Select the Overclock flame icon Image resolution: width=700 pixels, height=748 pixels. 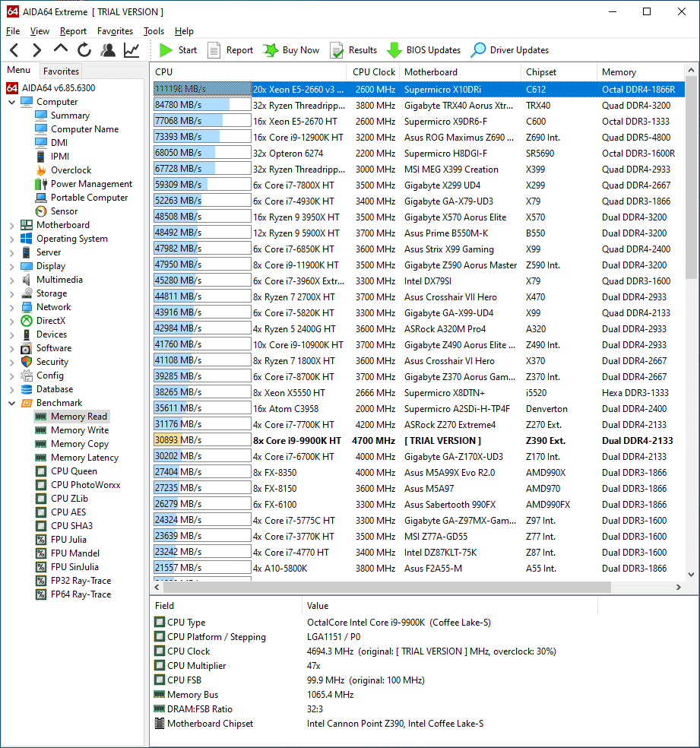click(x=42, y=170)
